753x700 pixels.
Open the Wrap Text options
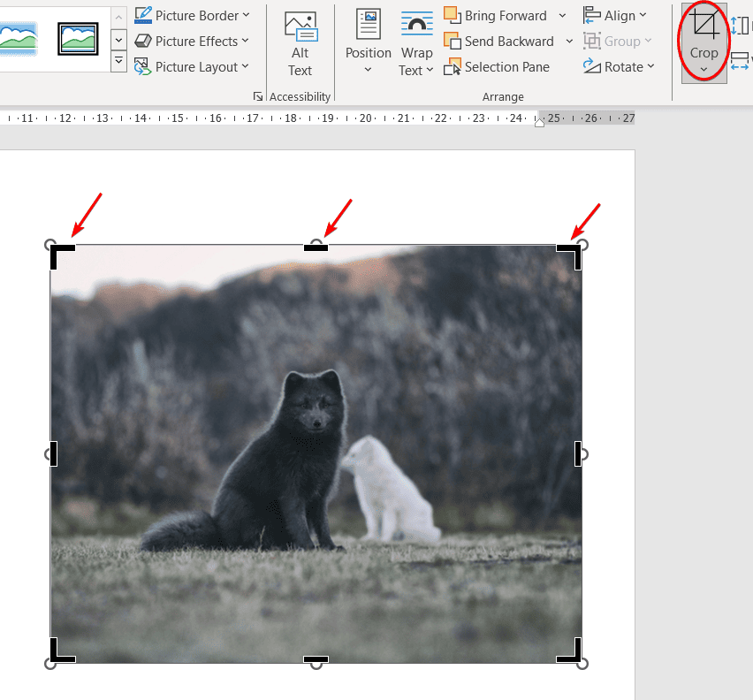(x=416, y=44)
